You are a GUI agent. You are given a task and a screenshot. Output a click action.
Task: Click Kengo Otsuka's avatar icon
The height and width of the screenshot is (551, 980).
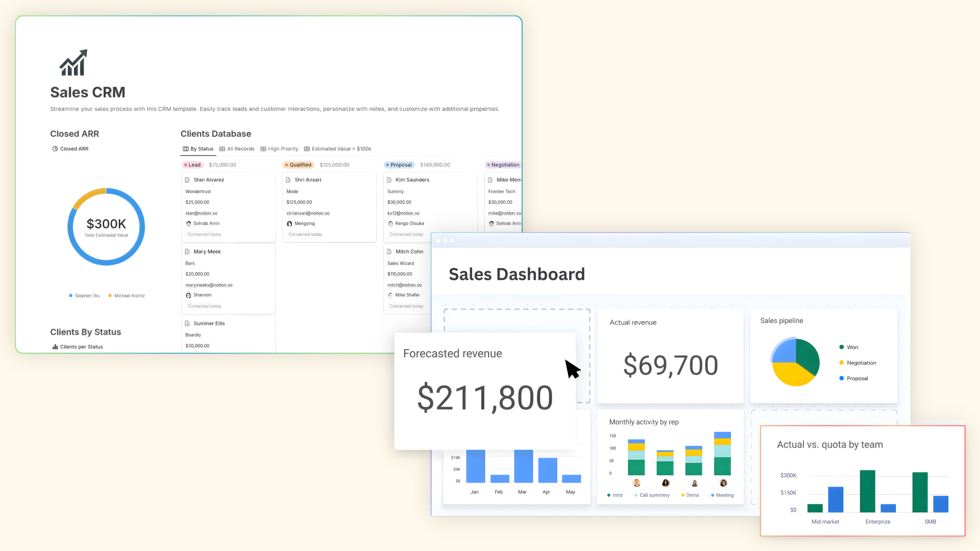tap(390, 224)
